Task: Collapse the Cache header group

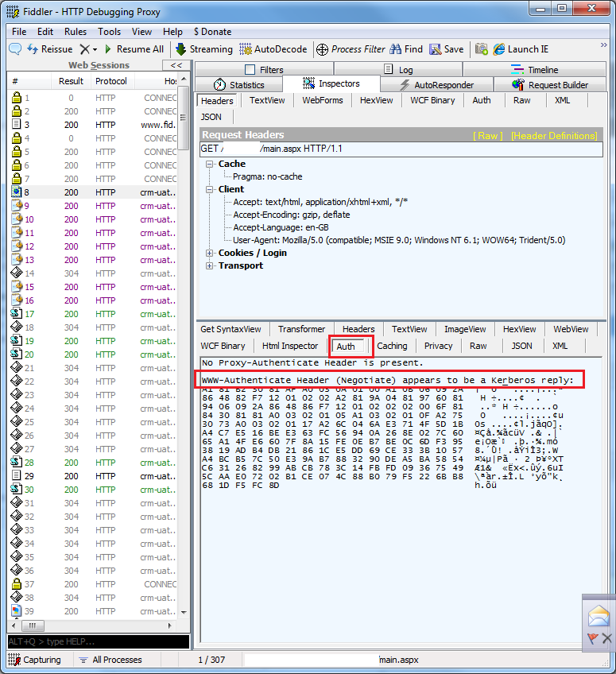Action: point(209,165)
